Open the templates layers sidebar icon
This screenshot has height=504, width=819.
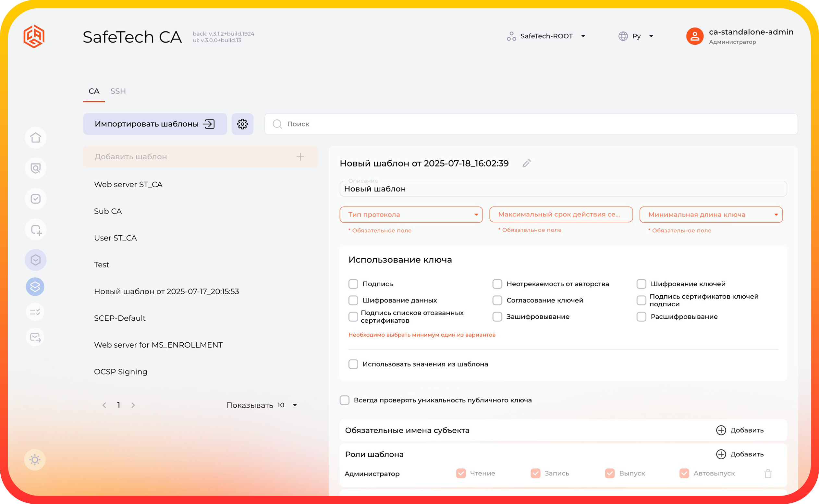click(x=35, y=287)
